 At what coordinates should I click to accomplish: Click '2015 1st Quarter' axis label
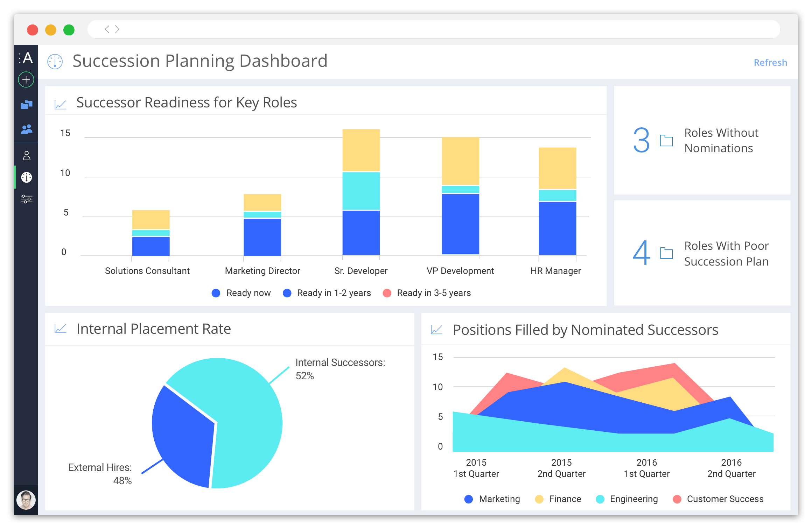(x=476, y=468)
